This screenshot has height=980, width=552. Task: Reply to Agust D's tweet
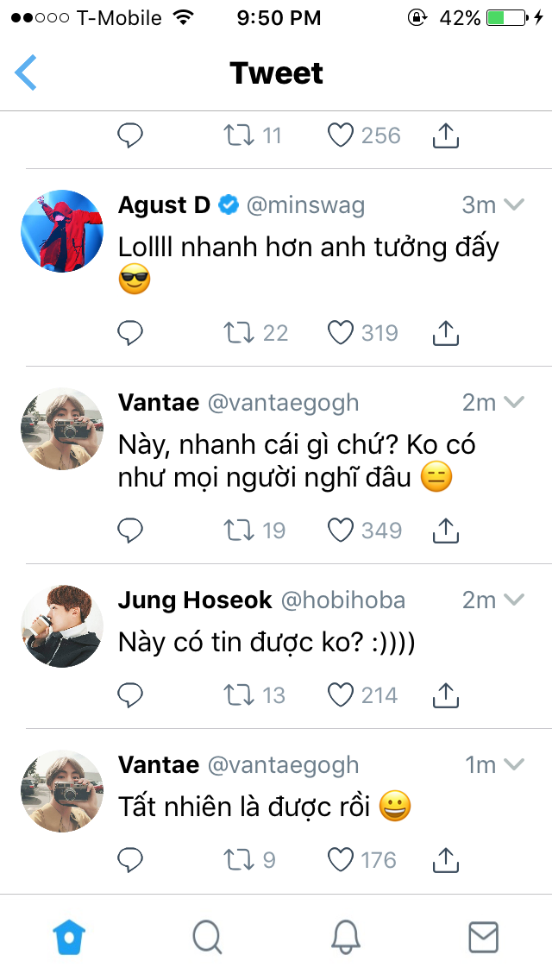pos(129,332)
